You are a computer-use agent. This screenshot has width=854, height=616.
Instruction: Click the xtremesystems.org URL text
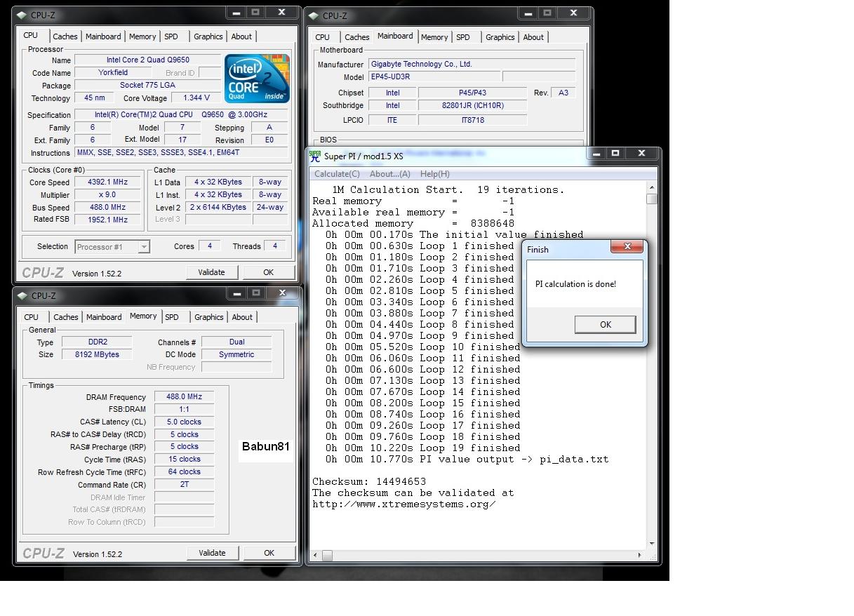[404, 504]
